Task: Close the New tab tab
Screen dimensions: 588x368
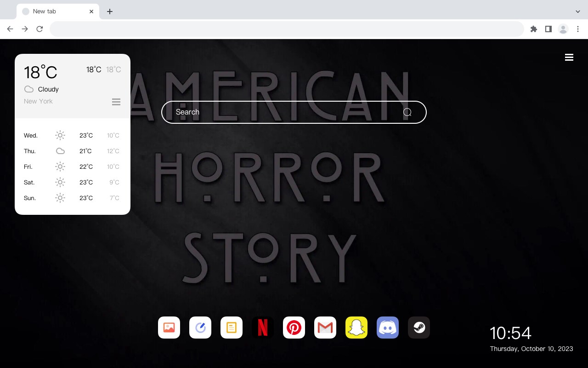Action: [x=91, y=11]
